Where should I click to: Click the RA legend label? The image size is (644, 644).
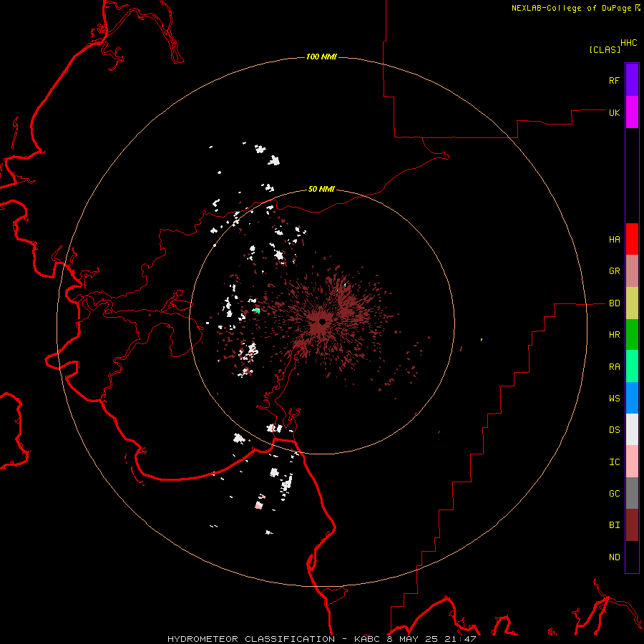pyautogui.click(x=614, y=367)
